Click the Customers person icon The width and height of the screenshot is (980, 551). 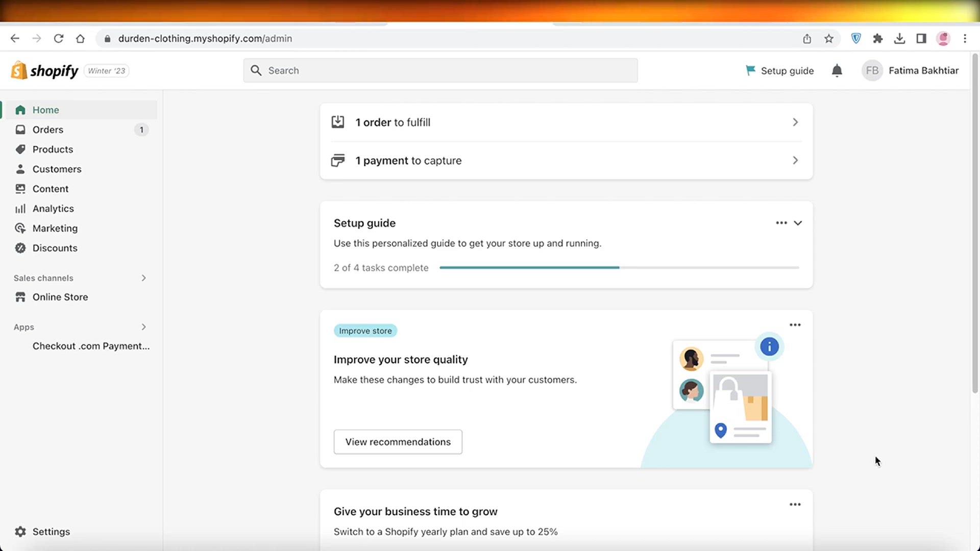coord(20,169)
